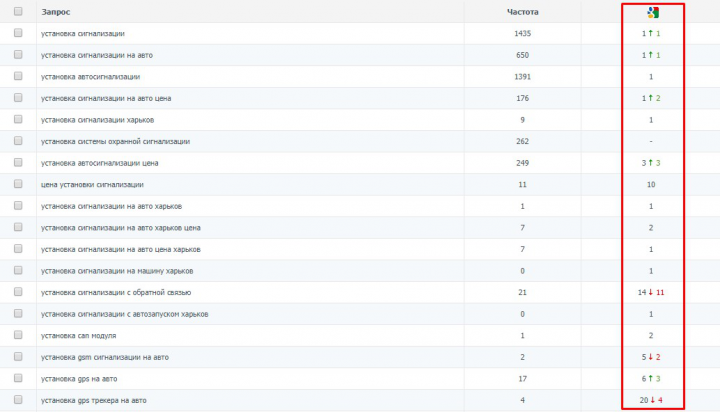The width and height of the screenshot is (720, 412).
Task: Check row 'установка сигнализации на авто харьков цена'
Action: 18,227
